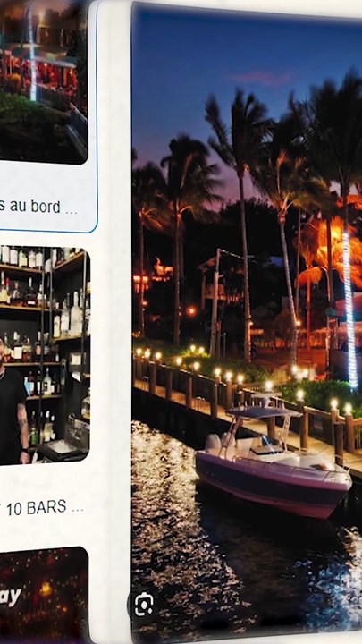Click the lit dock railing posts
The image size is (362, 644).
(x=242, y=393)
